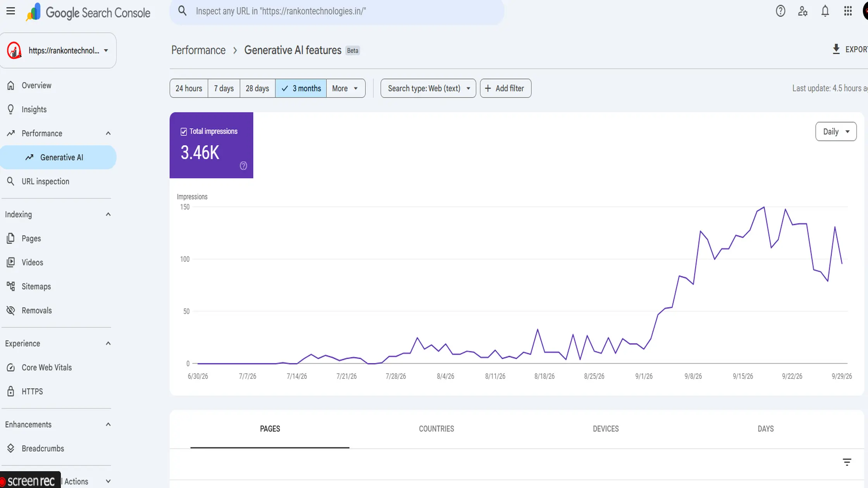Viewport: 868px width, 488px height.
Task: Click the Sitemaps icon
Action: tap(11, 286)
